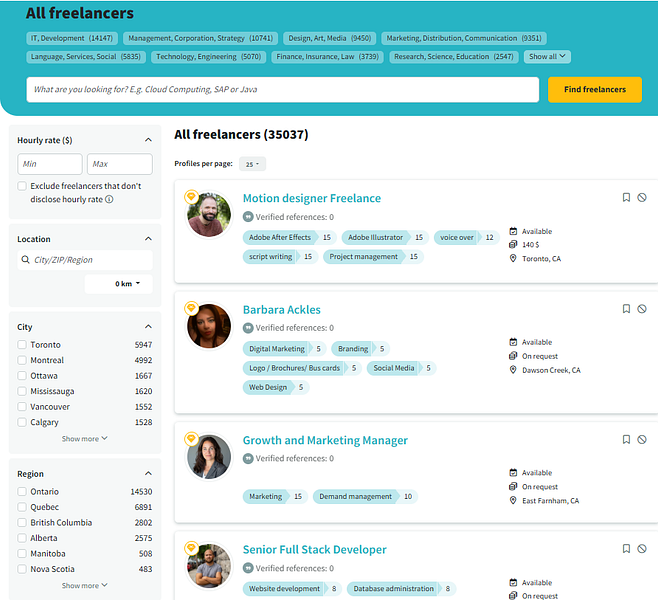Check the Montreal city filter
658x600 pixels.
22,360
